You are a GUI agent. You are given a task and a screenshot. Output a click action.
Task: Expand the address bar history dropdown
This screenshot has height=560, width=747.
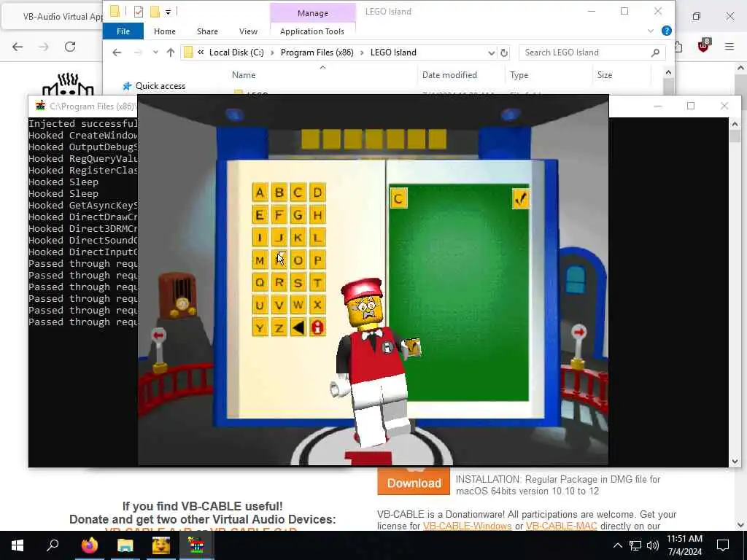pyautogui.click(x=491, y=52)
